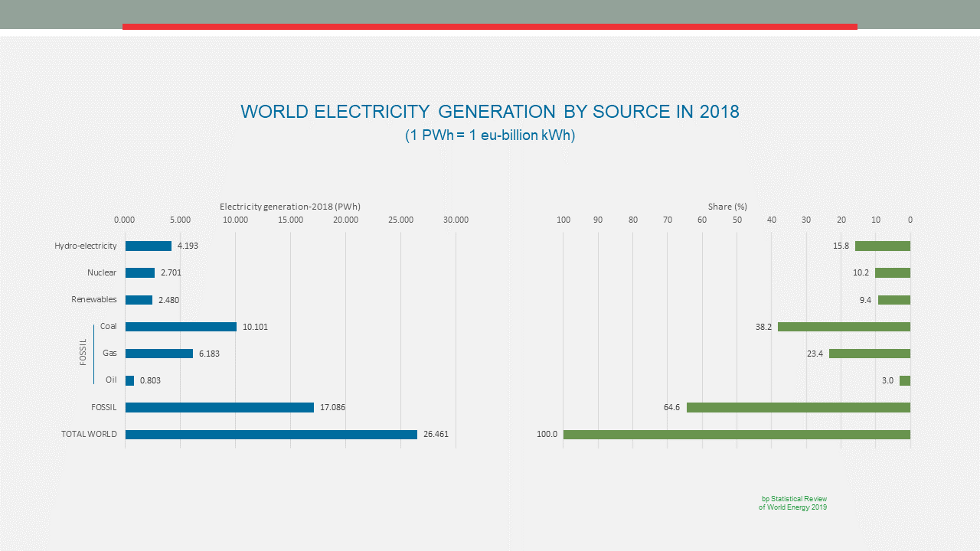Screen dimensions: 980x551
Task: Click the Electricity generation-2018 (PWh) axis title
Action: click(x=289, y=207)
